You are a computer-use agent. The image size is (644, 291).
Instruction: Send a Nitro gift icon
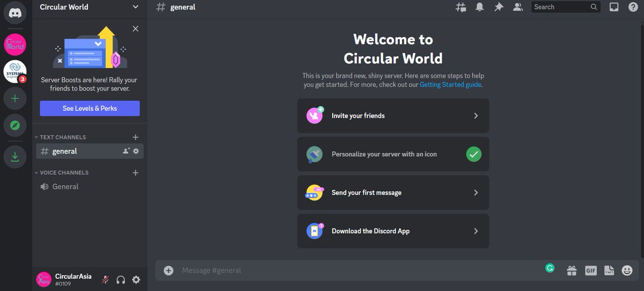pos(572,271)
